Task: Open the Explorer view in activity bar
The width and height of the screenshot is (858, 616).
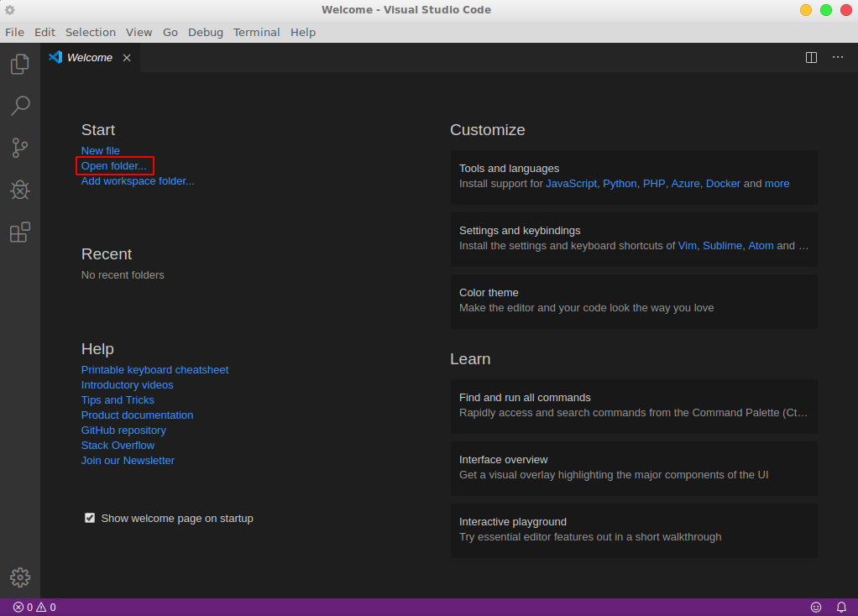Action: click(19, 64)
